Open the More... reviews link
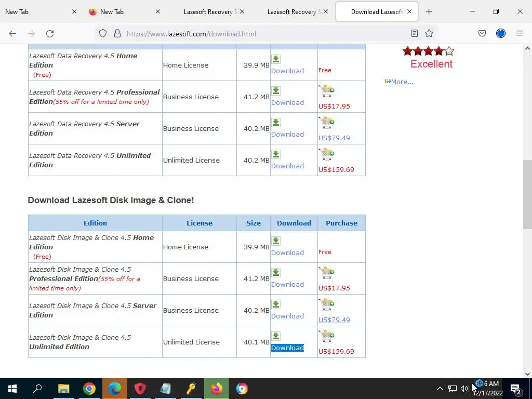The width and height of the screenshot is (532, 399). coord(402,82)
